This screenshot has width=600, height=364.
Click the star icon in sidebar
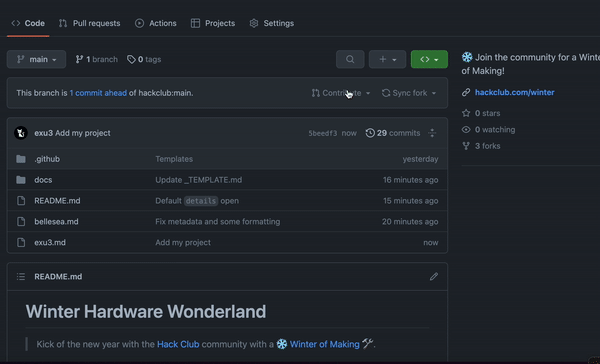(x=466, y=113)
